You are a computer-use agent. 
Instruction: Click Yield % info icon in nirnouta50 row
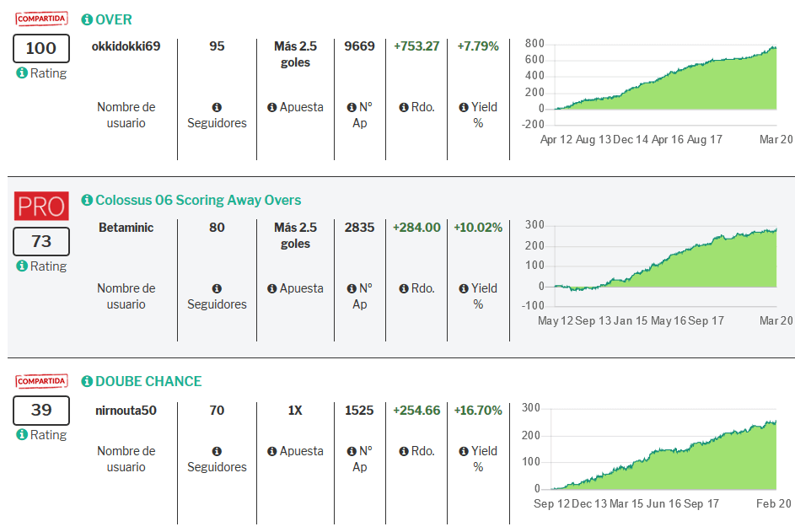pyautogui.click(x=464, y=451)
